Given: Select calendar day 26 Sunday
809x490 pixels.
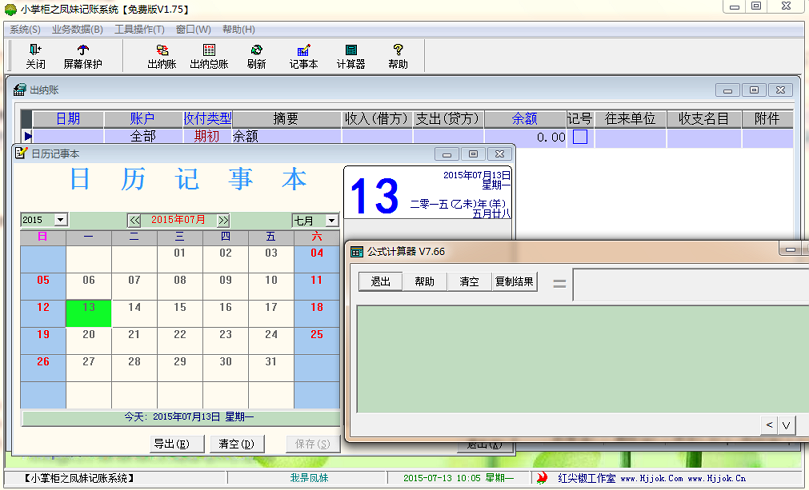Looking at the screenshot, I should [43, 368].
